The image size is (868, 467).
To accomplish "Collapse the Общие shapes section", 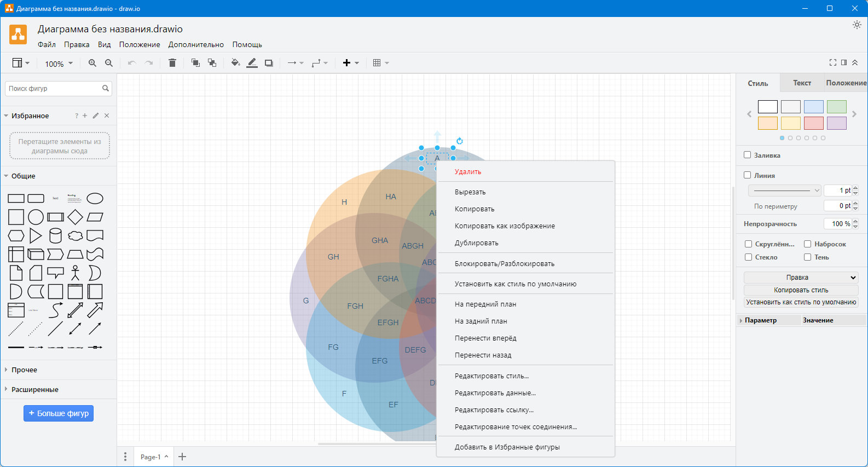I will [x=23, y=176].
